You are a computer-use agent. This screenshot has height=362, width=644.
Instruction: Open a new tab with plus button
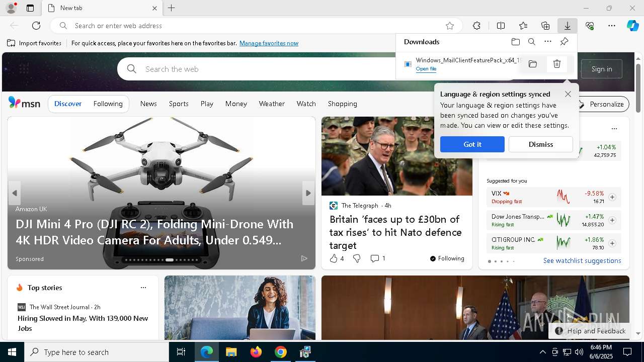(172, 8)
